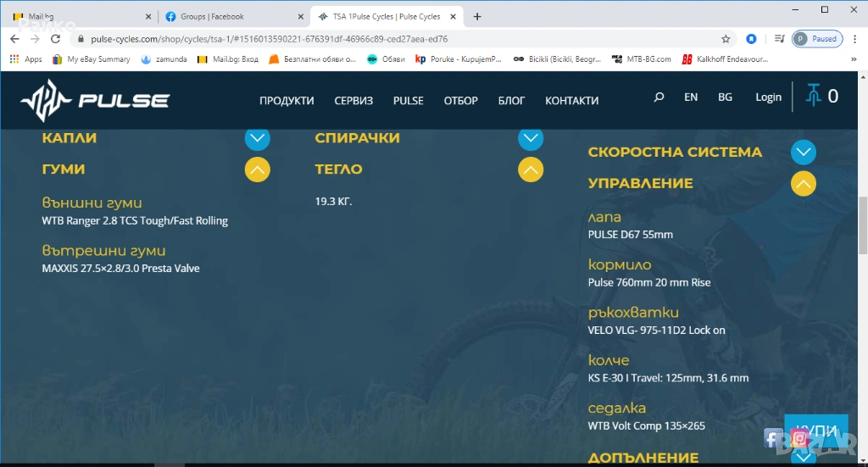Click the browser forward arrow
Screen dimensions: 868x467
(35, 39)
